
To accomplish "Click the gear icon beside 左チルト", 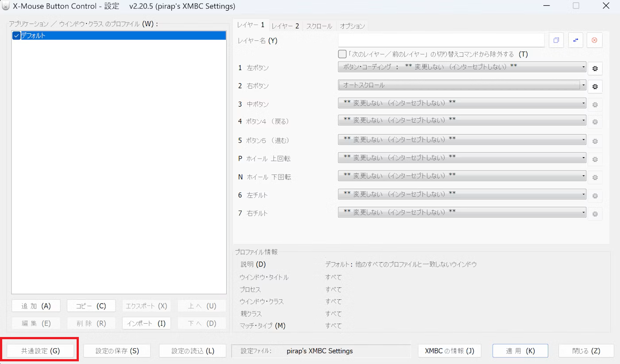I will (x=595, y=196).
